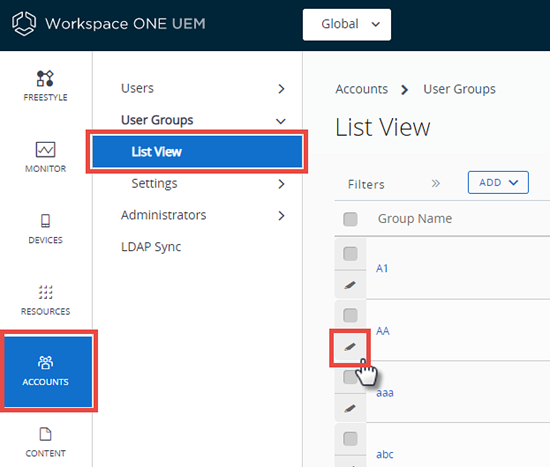Screen dimensions: 550x467
Task: Expand the Administrators submenu chevron
Action: click(281, 215)
